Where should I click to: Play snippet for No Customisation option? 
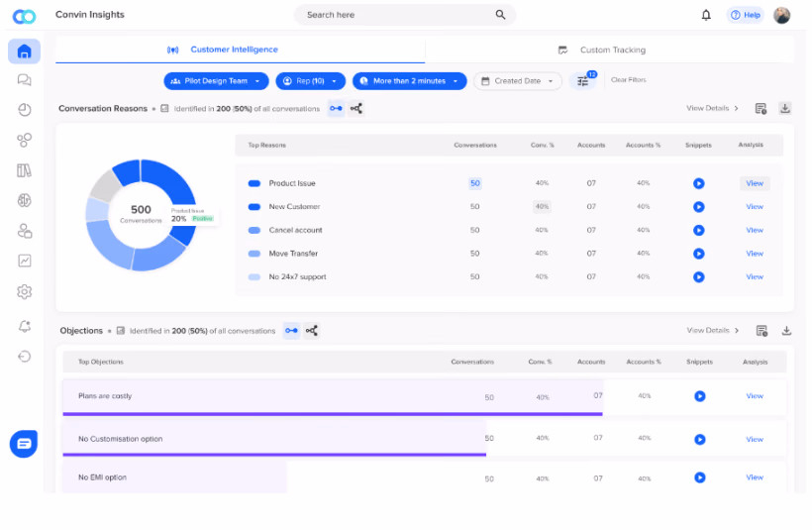tap(700, 439)
